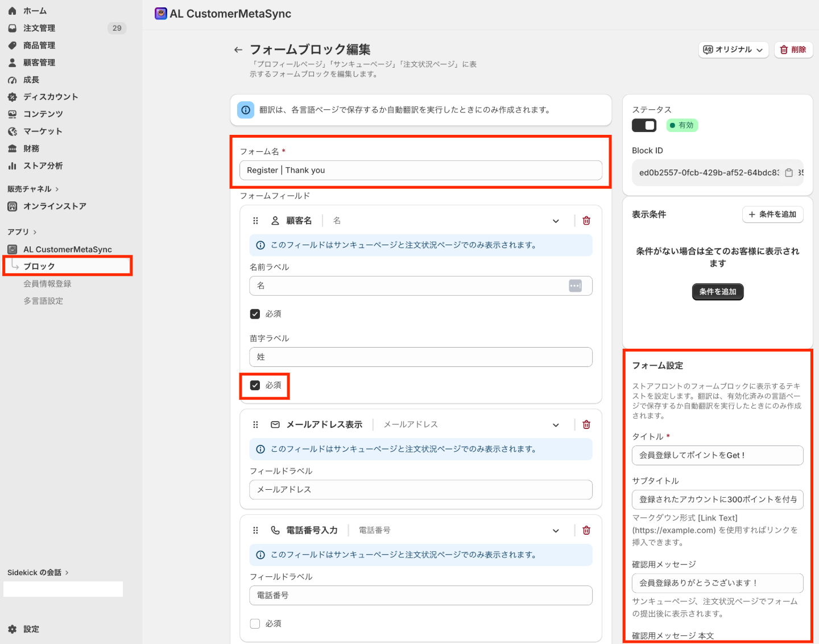
Task: Grab the drag handle of 電話番号入力 field
Action: tap(255, 530)
